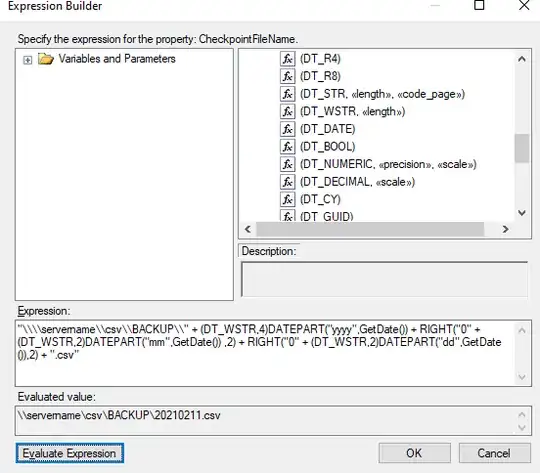The image size is (540, 473).
Task: Click the function list scroll-up arrow
Action: coord(522,59)
